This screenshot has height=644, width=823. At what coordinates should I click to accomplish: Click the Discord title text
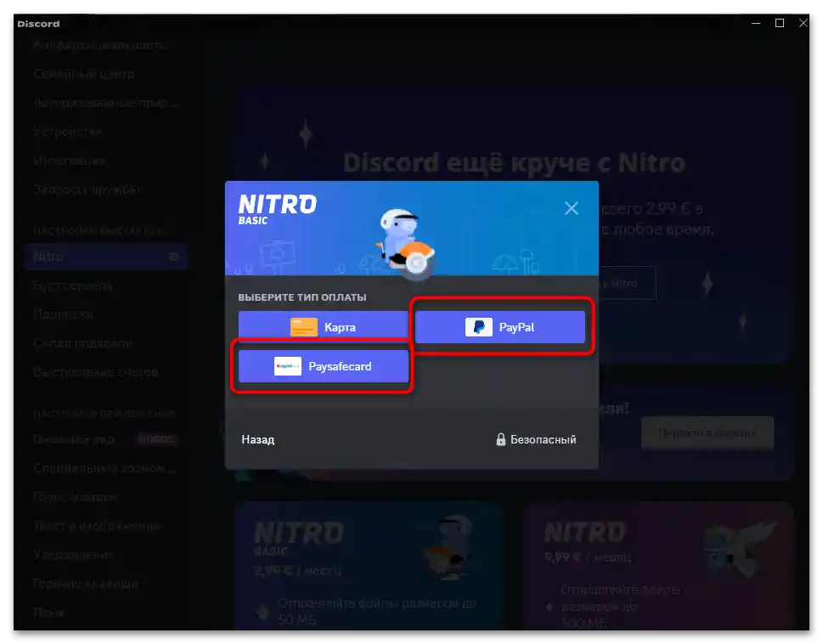click(39, 24)
